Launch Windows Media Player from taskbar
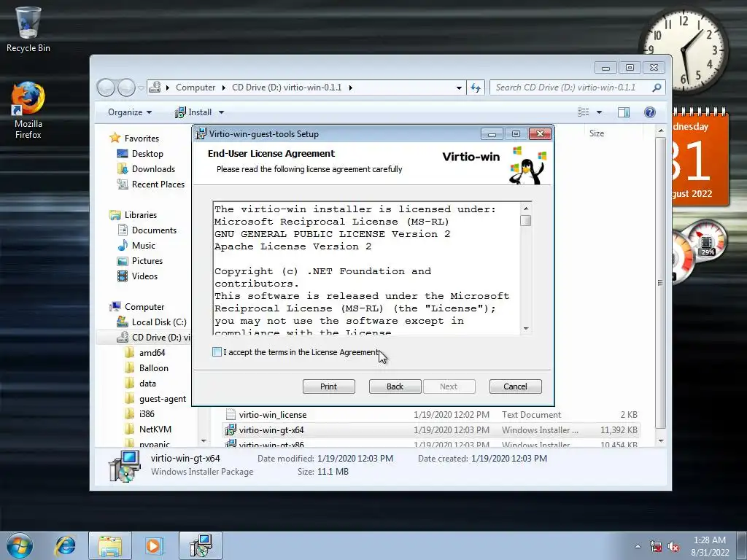 point(153,545)
